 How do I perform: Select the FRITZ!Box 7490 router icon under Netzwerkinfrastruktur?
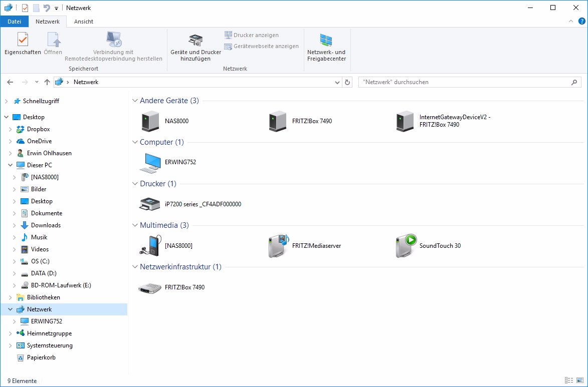pyautogui.click(x=149, y=288)
